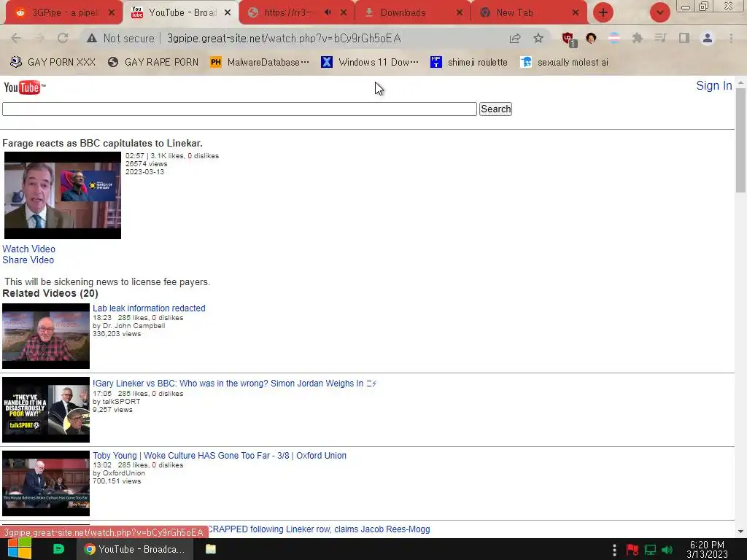Click the Watch Video link
The height and width of the screenshot is (560, 747).
28,249
